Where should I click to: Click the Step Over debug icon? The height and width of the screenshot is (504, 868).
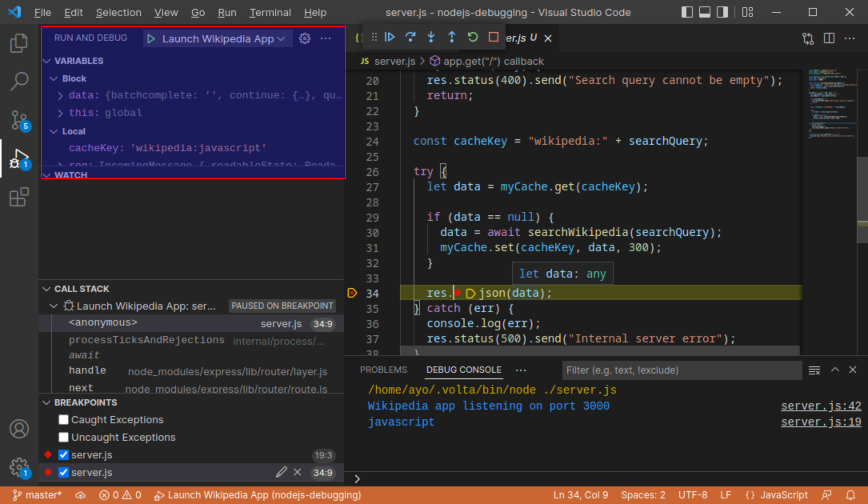coord(411,37)
